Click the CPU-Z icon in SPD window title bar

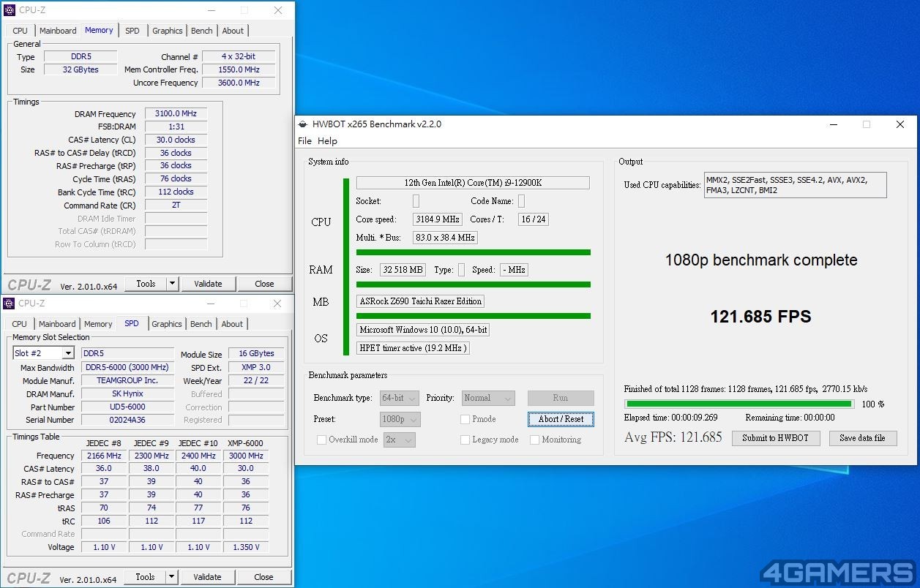(x=9, y=304)
